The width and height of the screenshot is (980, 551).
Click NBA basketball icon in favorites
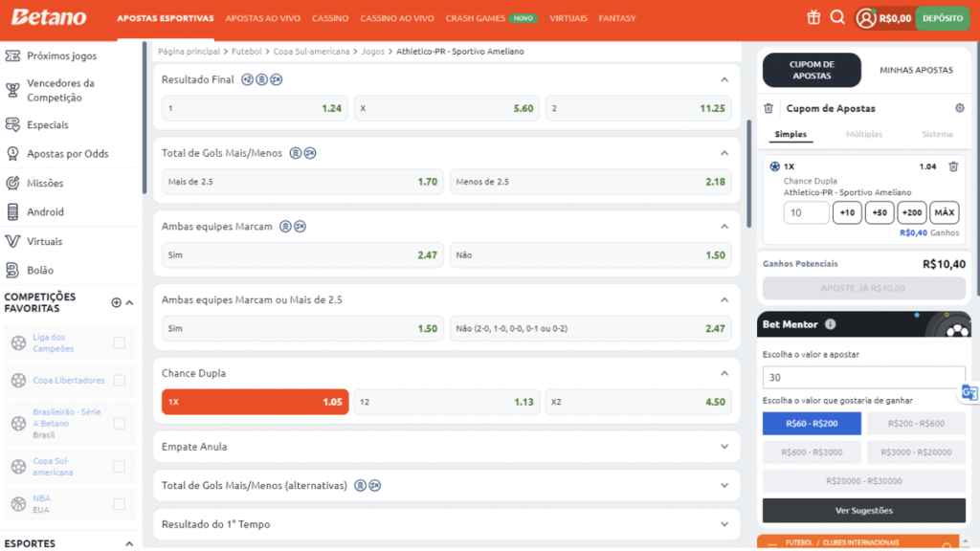18,503
